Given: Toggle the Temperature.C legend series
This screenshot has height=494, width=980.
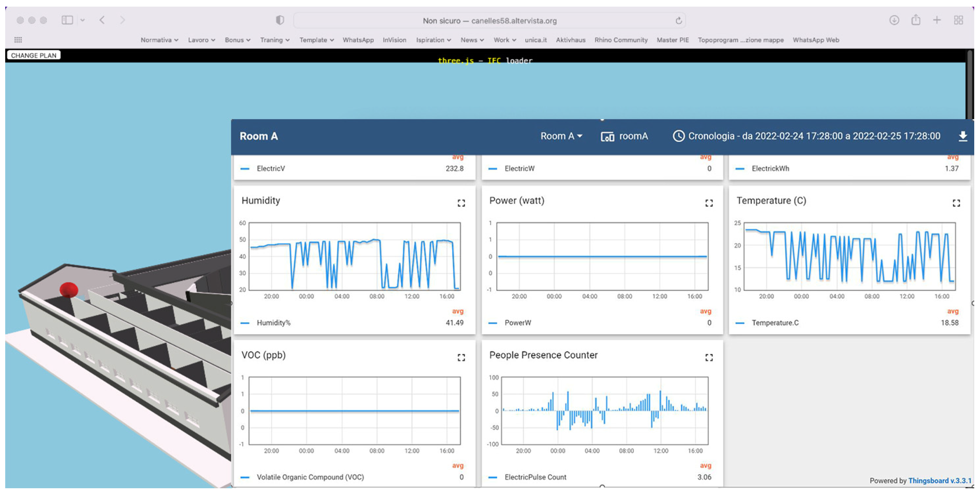Looking at the screenshot, I should click(x=775, y=323).
